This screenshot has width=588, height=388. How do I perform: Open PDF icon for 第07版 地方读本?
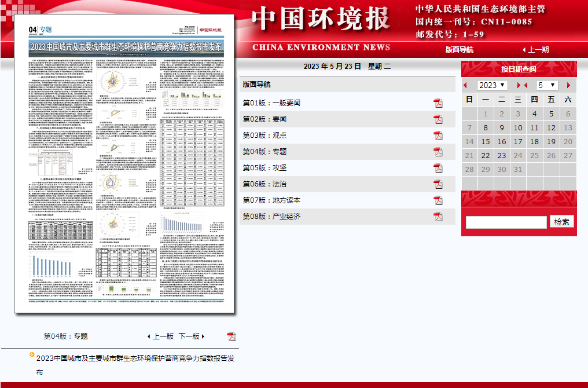[x=438, y=200]
